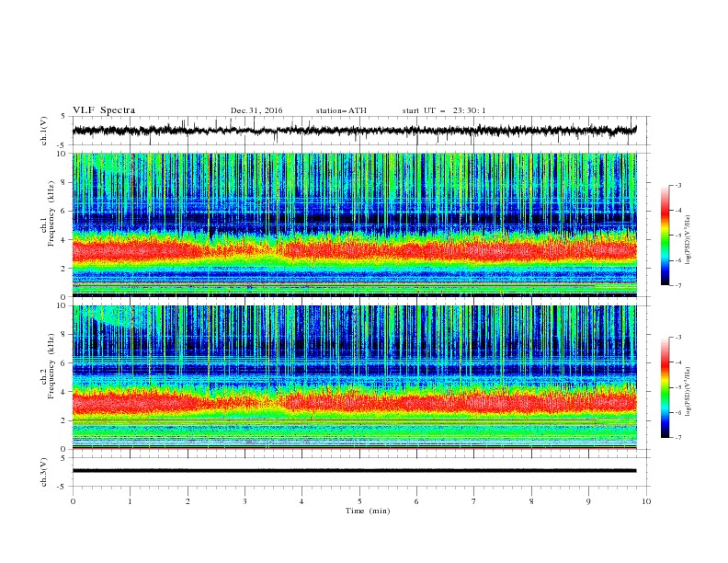The width and height of the screenshot is (728, 563).
Task: Click the upper PSD color scale bar
Action: click(x=665, y=236)
